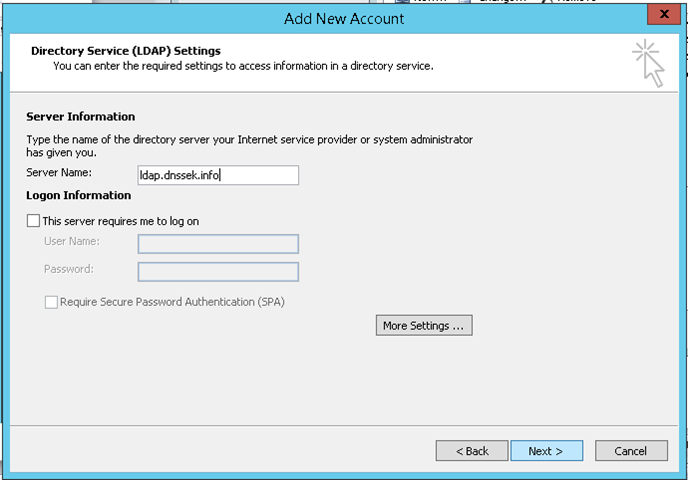Click the "User Name:" label
688x480 pixels.
coord(71,241)
